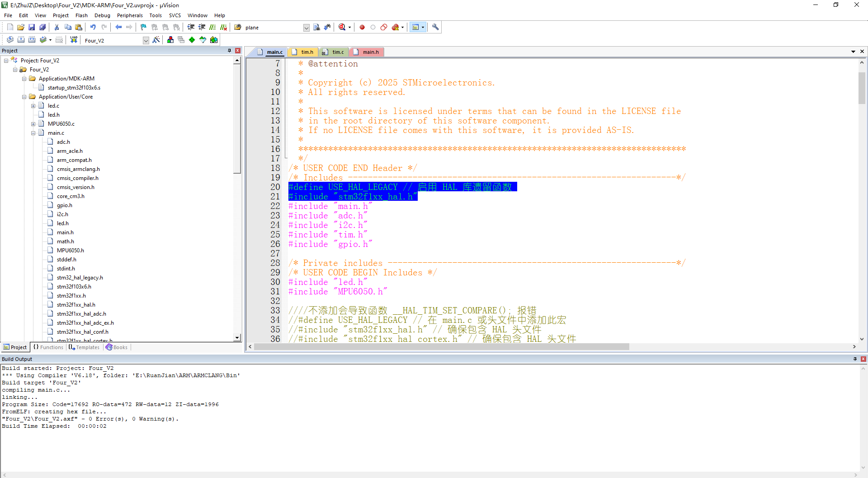Open the Peripherals menu

pos(130,15)
